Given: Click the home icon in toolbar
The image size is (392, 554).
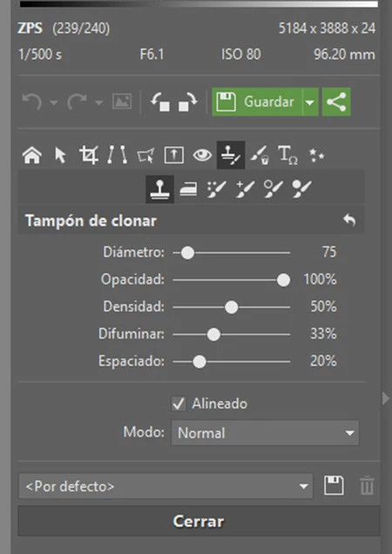Looking at the screenshot, I should tap(32, 155).
